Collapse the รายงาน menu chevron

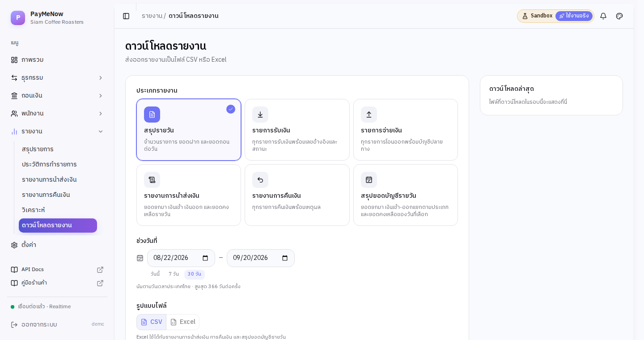pos(101,132)
